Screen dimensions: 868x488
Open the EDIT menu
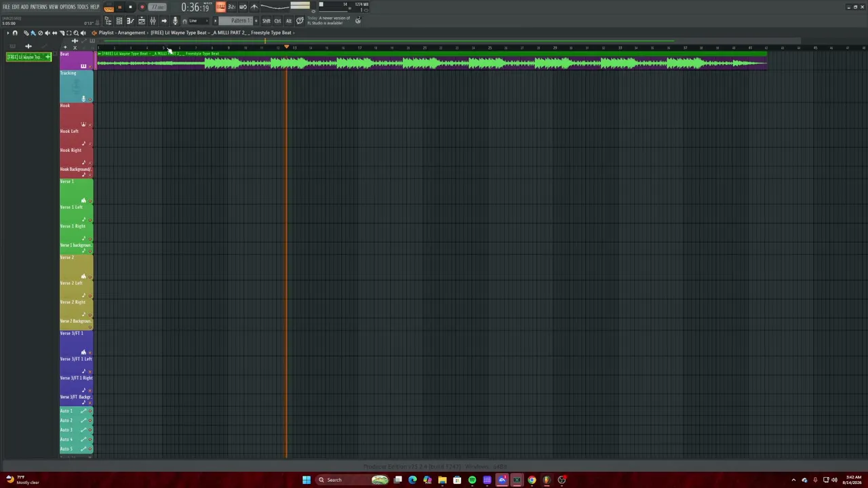click(16, 7)
